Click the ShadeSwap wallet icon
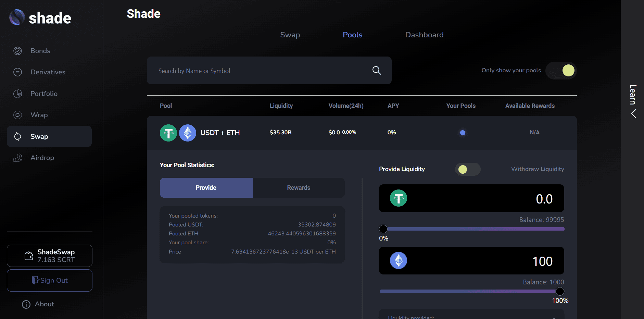The width and height of the screenshot is (644, 319). [x=29, y=256]
